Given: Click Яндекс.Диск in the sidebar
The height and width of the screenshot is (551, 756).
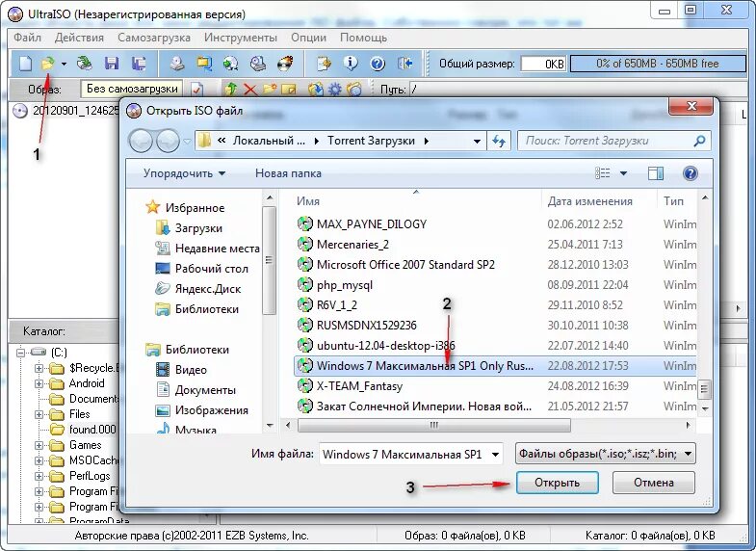Looking at the screenshot, I should 208,289.
